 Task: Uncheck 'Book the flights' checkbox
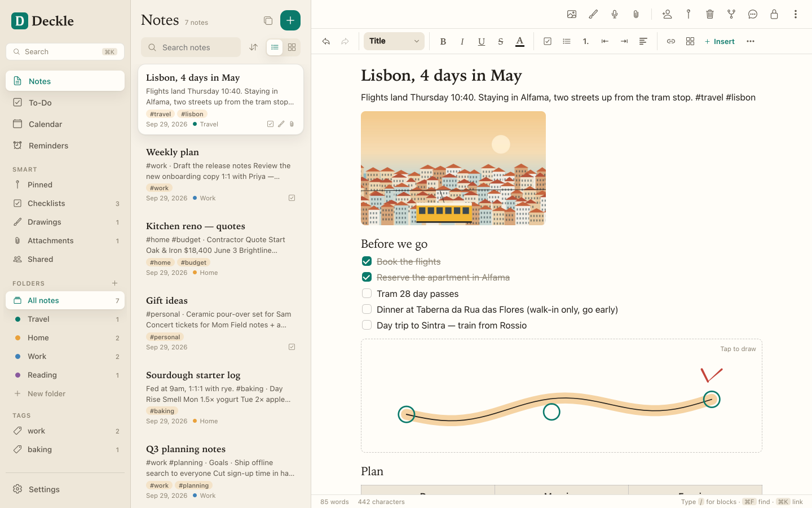[367, 261]
